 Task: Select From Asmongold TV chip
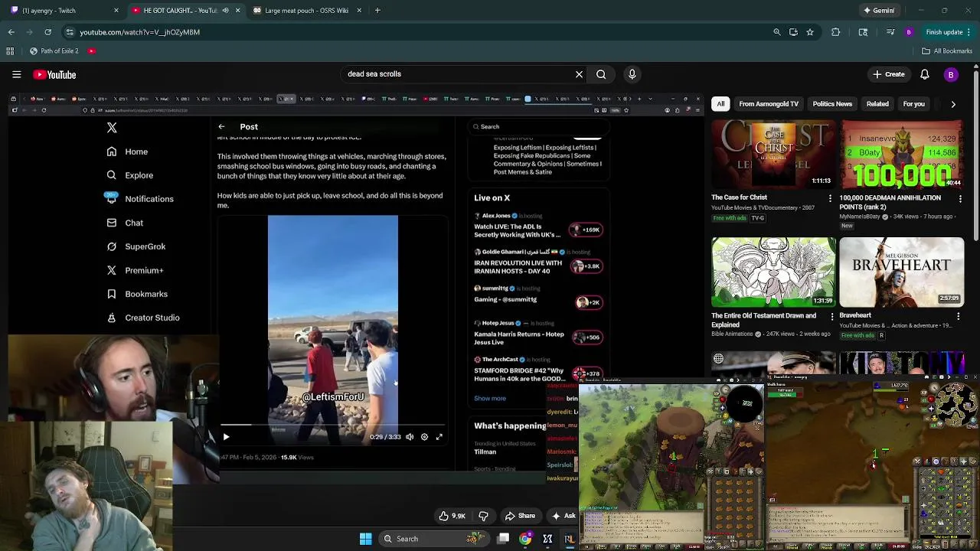pyautogui.click(x=769, y=104)
